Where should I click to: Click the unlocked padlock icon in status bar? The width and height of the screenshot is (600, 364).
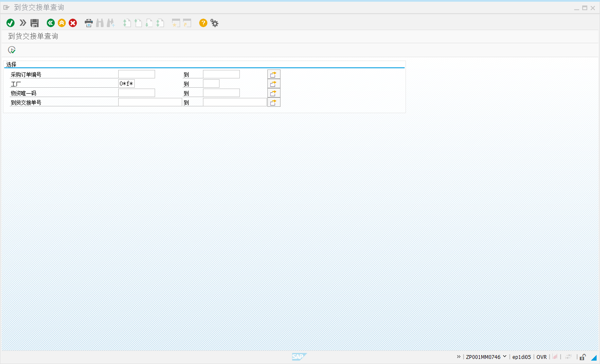coord(583,357)
